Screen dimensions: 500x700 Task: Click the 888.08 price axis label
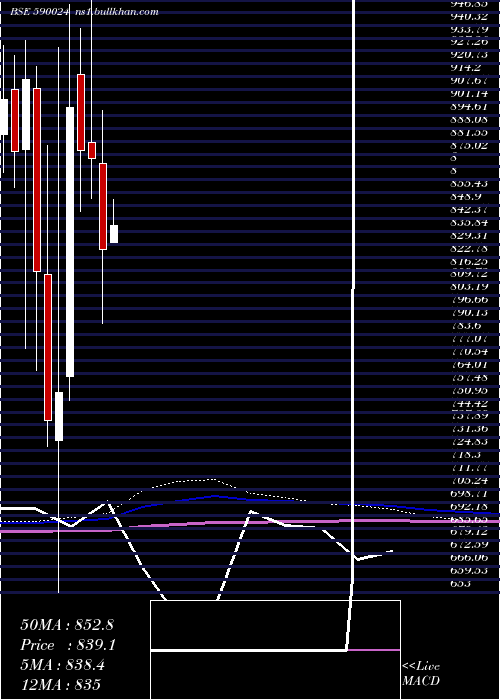(469, 119)
